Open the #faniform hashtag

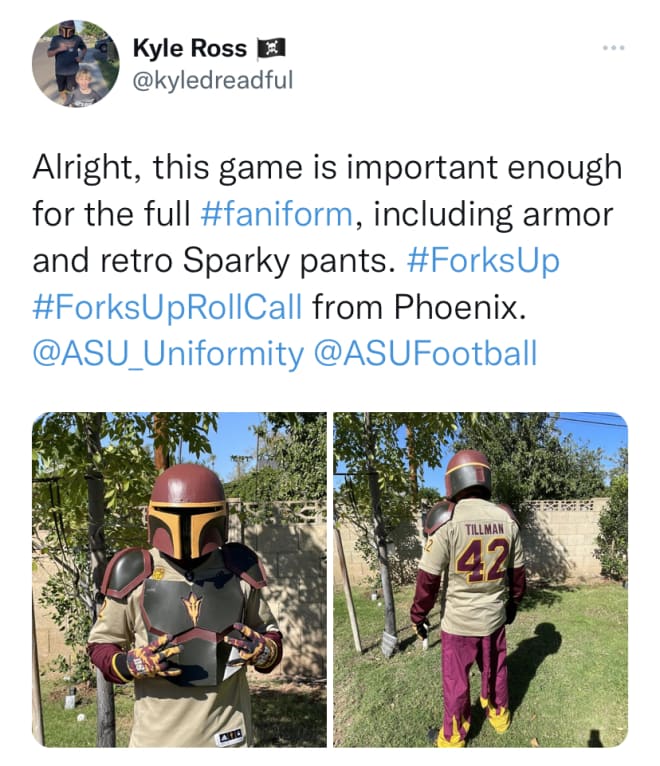(x=277, y=214)
